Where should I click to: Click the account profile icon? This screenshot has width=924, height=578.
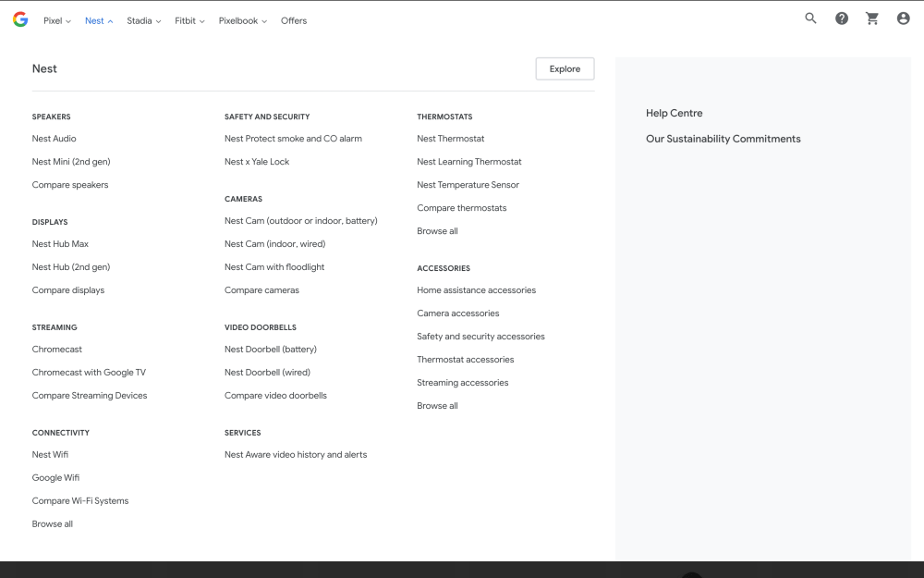click(x=903, y=18)
